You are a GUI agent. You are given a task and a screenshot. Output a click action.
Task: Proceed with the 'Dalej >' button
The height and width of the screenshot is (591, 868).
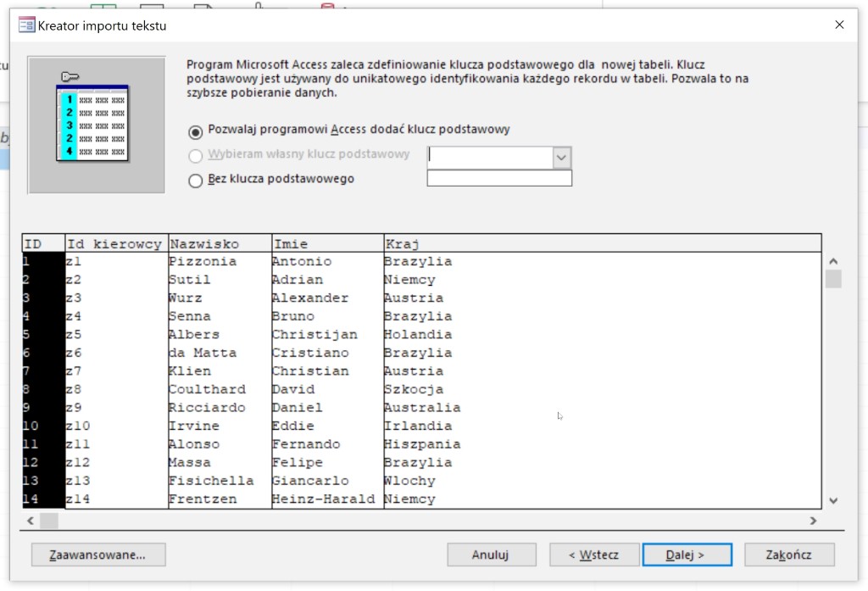coord(686,555)
